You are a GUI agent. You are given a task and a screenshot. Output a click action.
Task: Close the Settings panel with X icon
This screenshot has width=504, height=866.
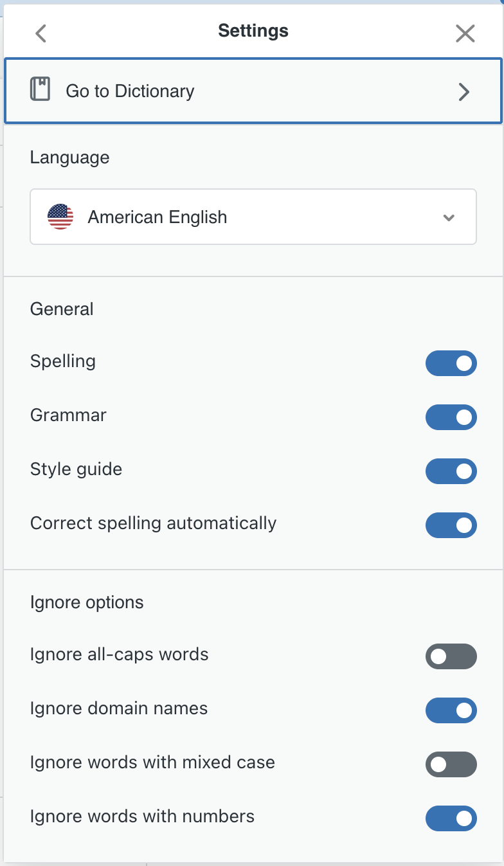point(465,33)
